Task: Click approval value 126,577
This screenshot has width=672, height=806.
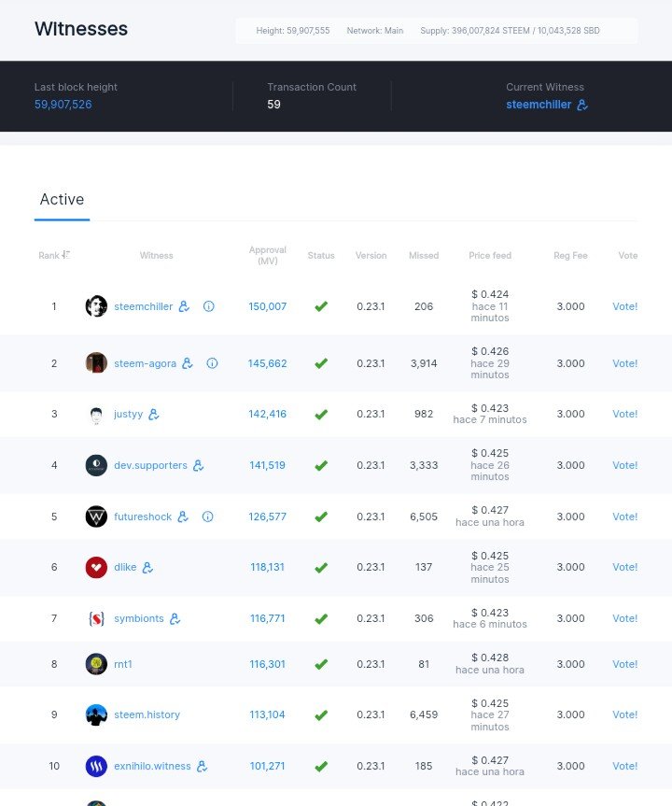Action: 267,516
